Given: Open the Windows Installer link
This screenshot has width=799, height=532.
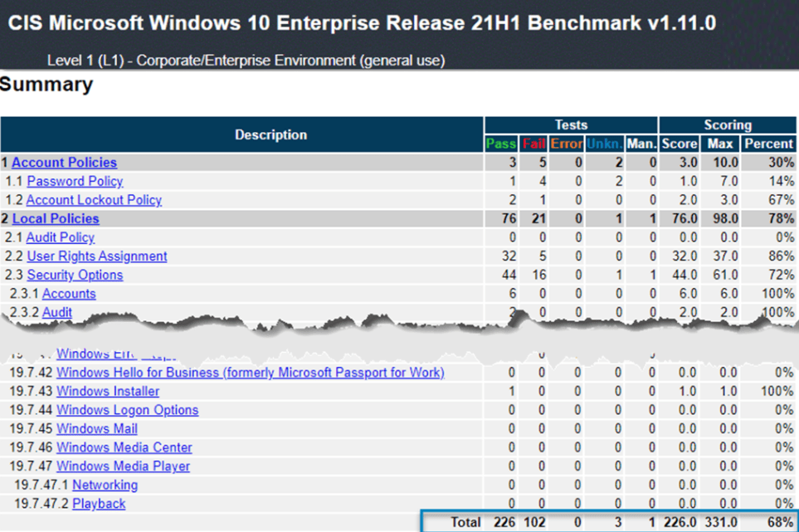Looking at the screenshot, I should (108, 392).
